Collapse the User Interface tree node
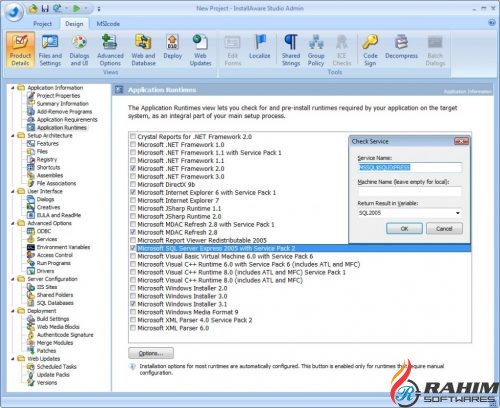This screenshot has width=500, height=408. point(13,191)
